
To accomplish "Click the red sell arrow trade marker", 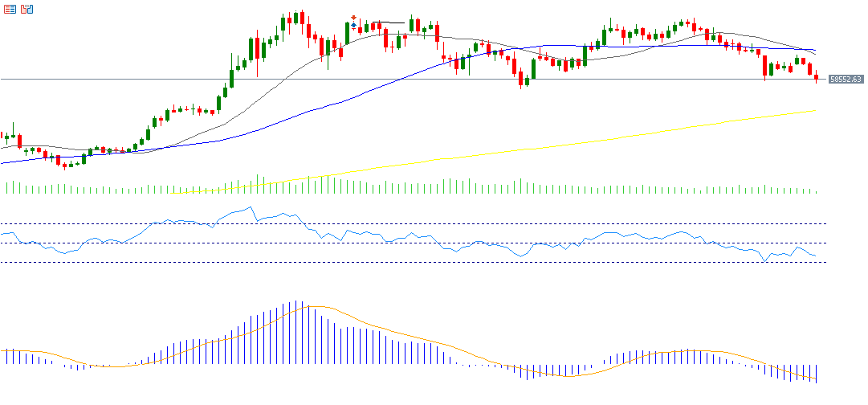I will click(353, 18).
